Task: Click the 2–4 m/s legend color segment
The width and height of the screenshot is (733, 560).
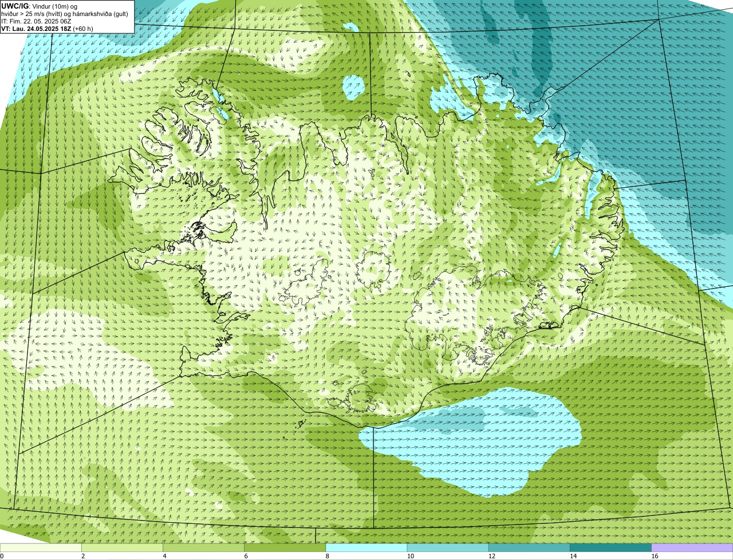Action: 123,547
